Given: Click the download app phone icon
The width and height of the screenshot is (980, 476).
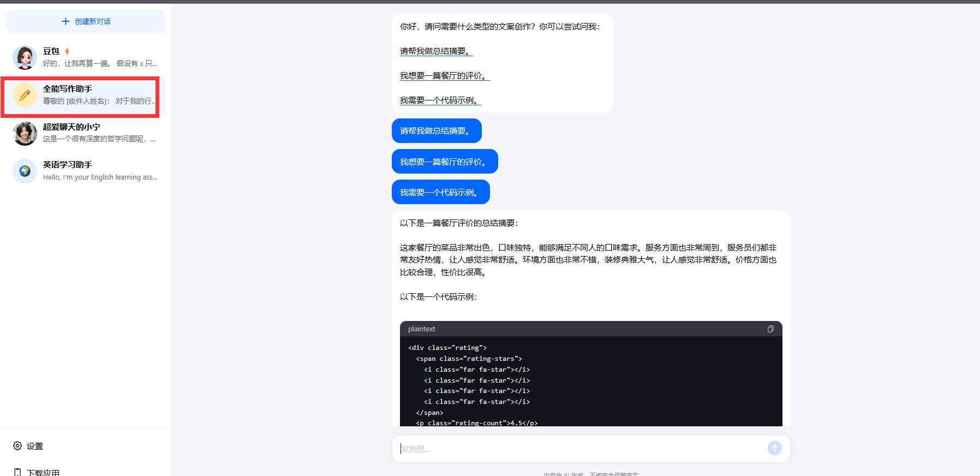Looking at the screenshot, I should 17,472.
